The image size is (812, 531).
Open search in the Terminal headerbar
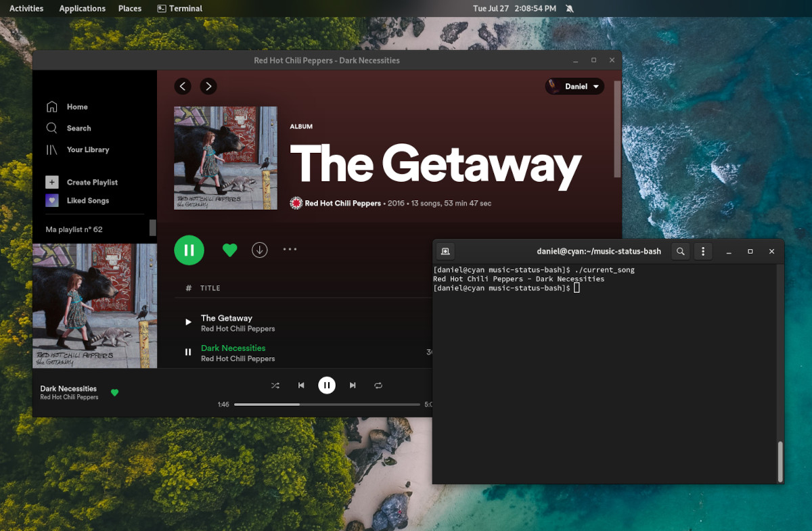tap(681, 251)
